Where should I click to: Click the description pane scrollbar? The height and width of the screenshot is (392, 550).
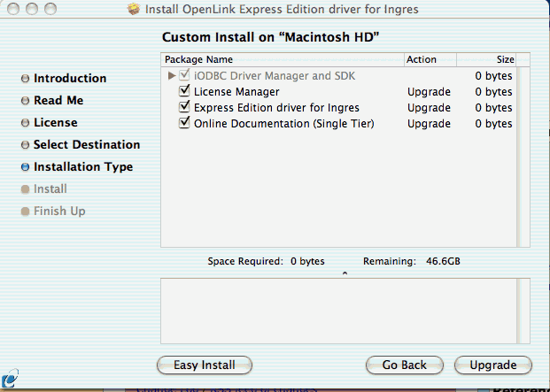pos(523,311)
